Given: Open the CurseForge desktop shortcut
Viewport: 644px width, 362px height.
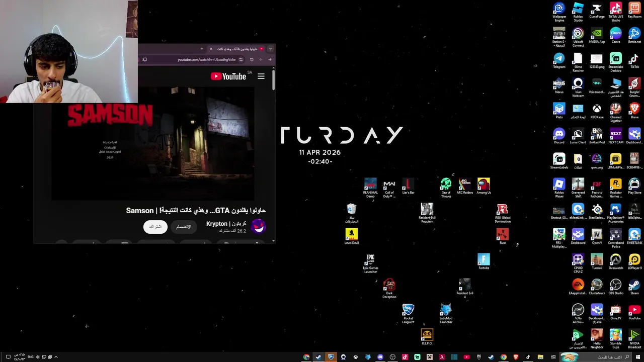Looking at the screenshot, I should (597, 11).
